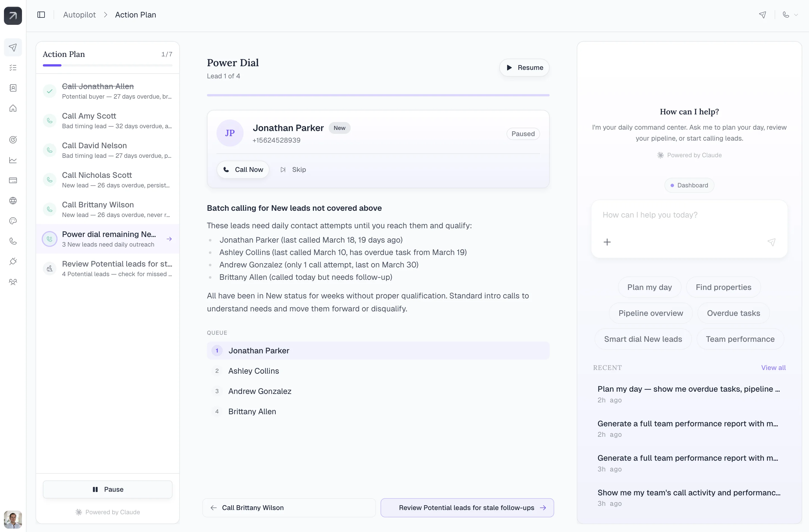Open the Billing card icon in sidebar
Viewport: 809px width, 532px height.
tap(13, 180)
